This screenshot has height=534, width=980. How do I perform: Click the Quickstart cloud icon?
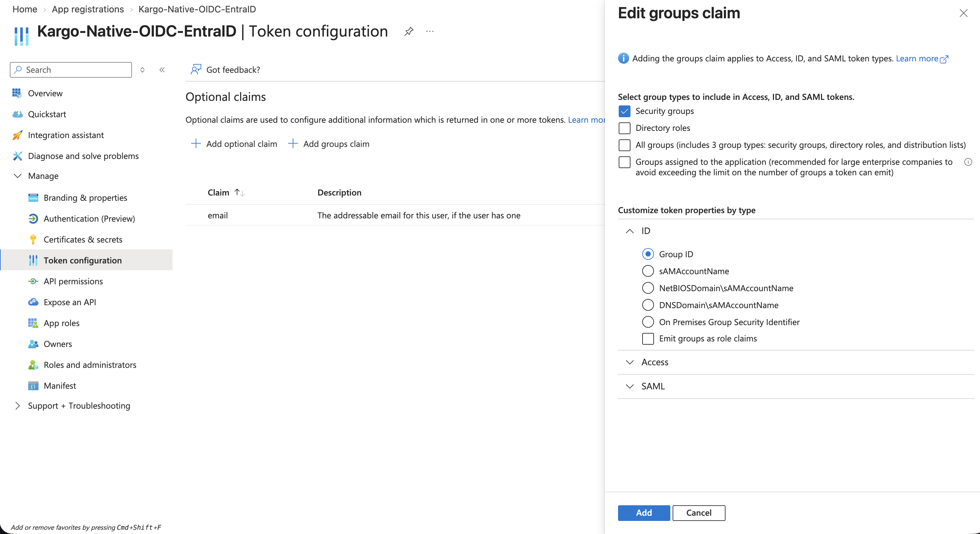click(17, 114)
